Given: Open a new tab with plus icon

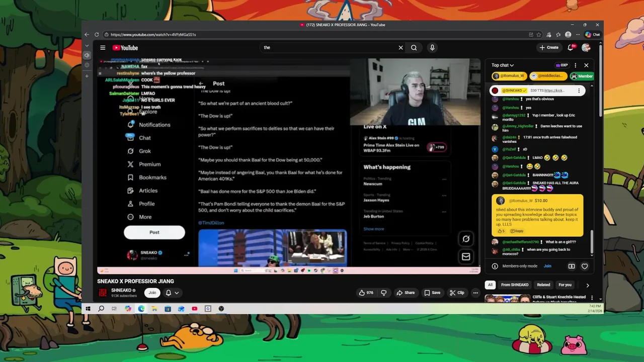Looking at the screenshot, I should pos(87,76).
